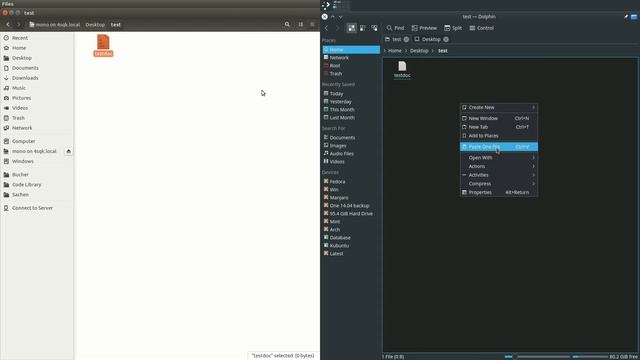Go back in the Files window

pos(8,24)
